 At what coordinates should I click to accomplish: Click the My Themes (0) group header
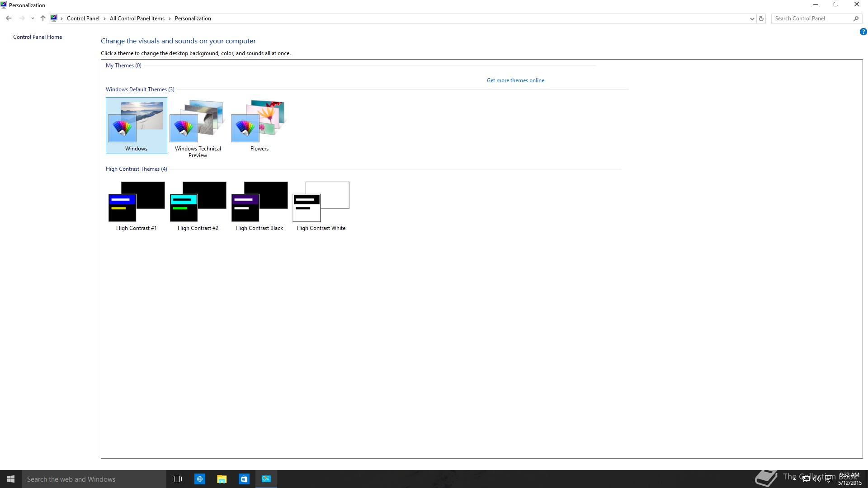pos(123,66)
